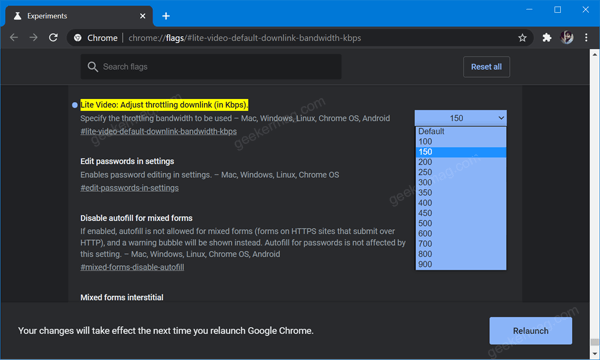Click the Reset all button
The width and height of the screenshot is (600, 360).
pos(486,67)
